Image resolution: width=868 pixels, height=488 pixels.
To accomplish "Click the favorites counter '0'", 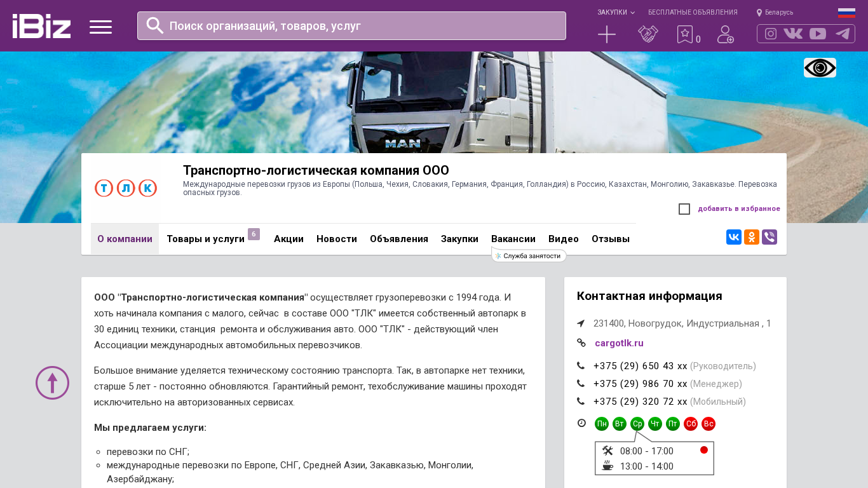I will click(x=698, y=39).
